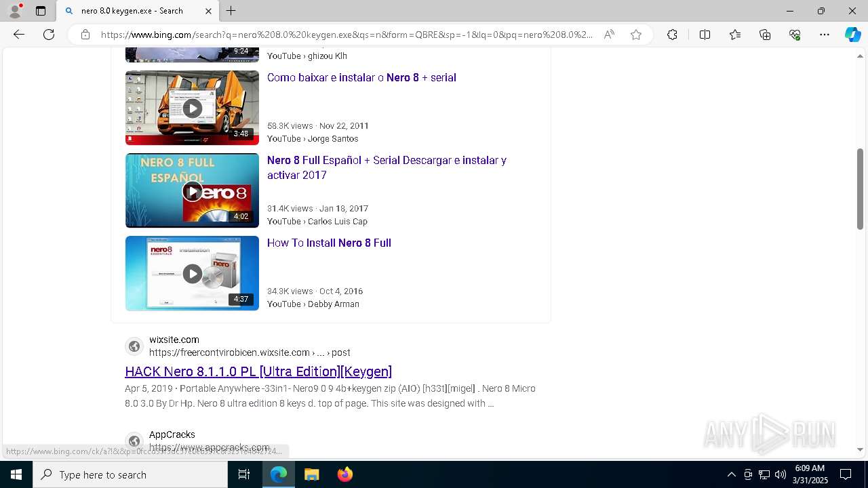Image resolution: width=868 pixels, height=488 pixels.
Task: Open volume control tray icon
Action: click(781, 474)
